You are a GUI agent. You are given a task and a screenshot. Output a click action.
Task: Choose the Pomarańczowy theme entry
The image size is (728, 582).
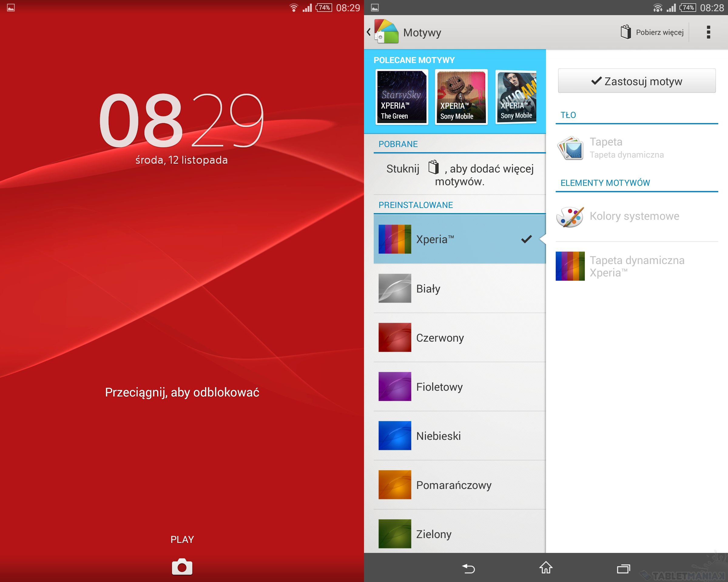(459, 485)
